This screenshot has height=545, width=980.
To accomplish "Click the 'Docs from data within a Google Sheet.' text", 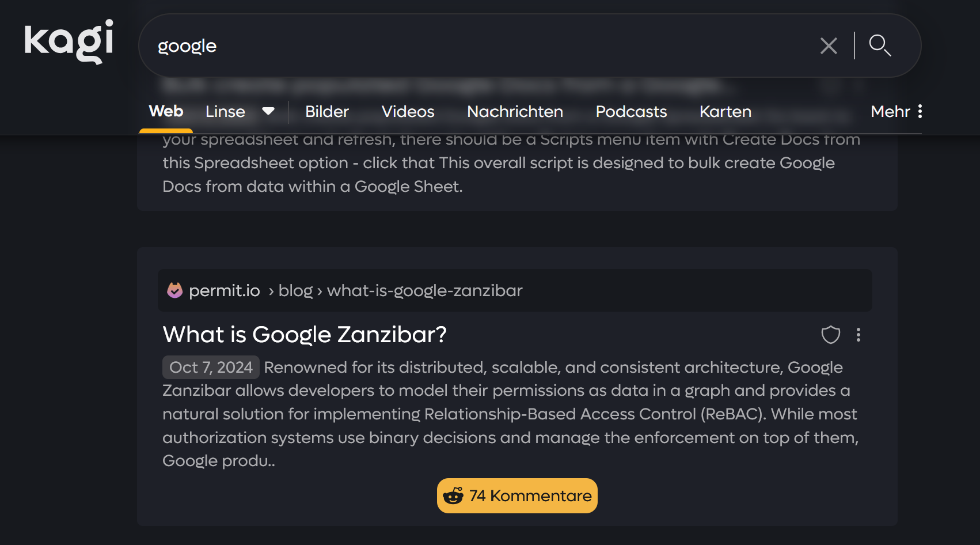I will tap(313, 187).
